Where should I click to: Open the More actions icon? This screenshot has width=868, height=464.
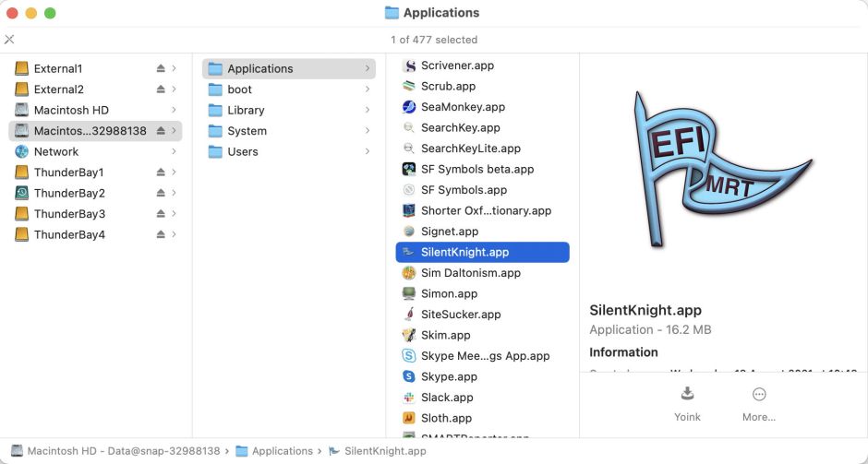point(759,394)
